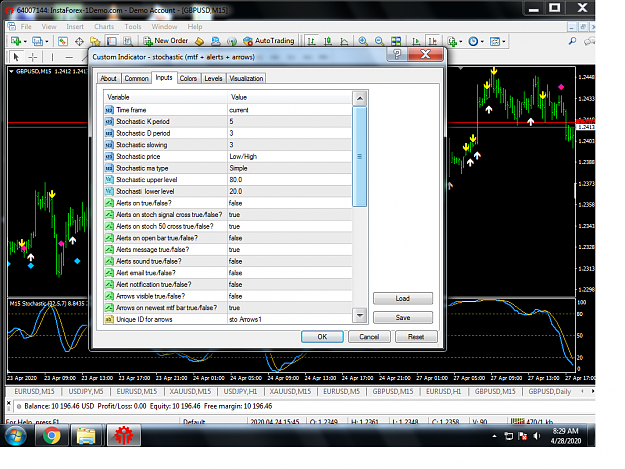625x469 pixels.
Task: Click the system tray volume icon
Action: click(537, 436)
